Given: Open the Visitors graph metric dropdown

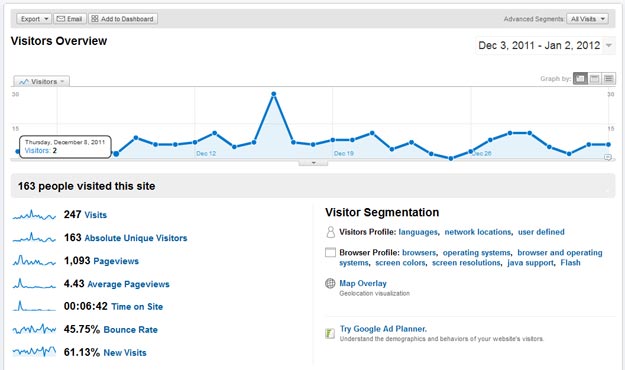Looking at the screenshot, I should point(41,81).
